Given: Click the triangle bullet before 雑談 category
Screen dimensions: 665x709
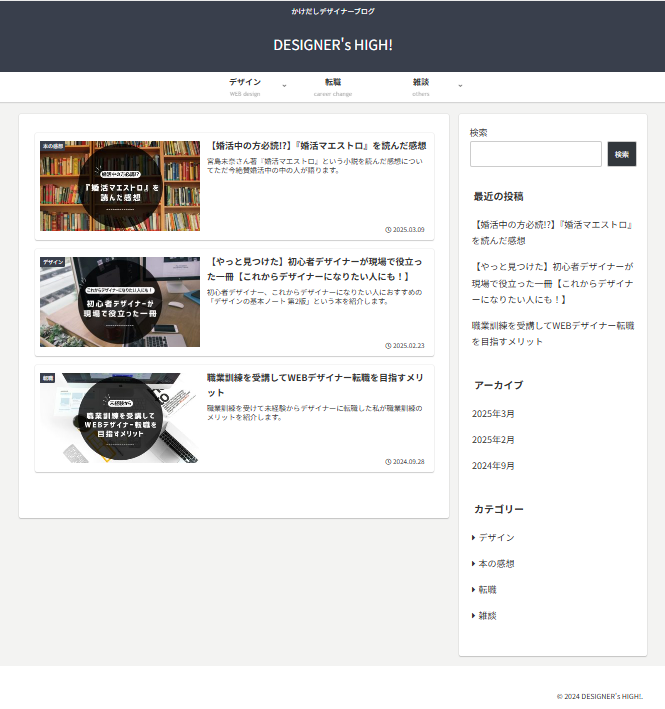Looking at the screenshot, I should [x=474, y=616].
